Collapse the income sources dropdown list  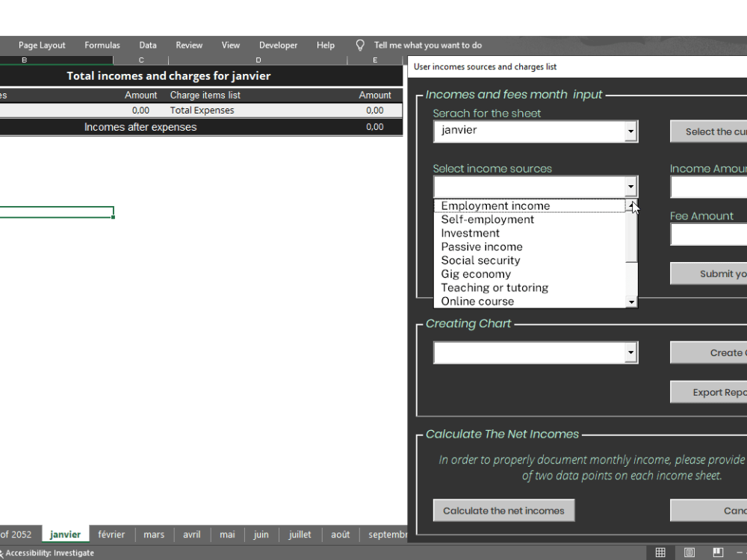point(631,186)
